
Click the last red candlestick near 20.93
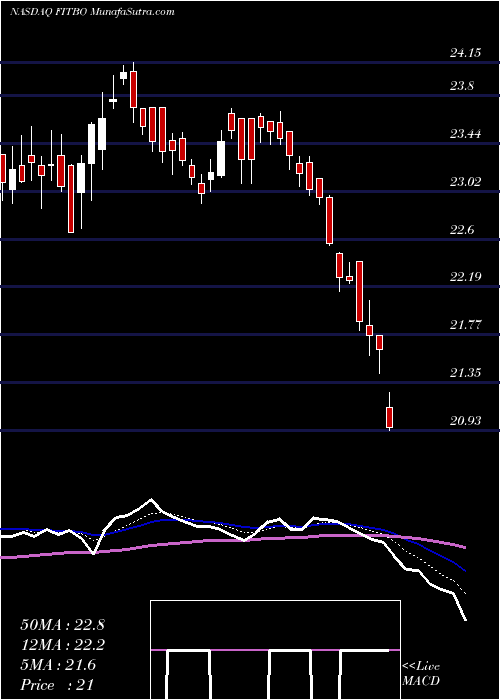[390, 417]
